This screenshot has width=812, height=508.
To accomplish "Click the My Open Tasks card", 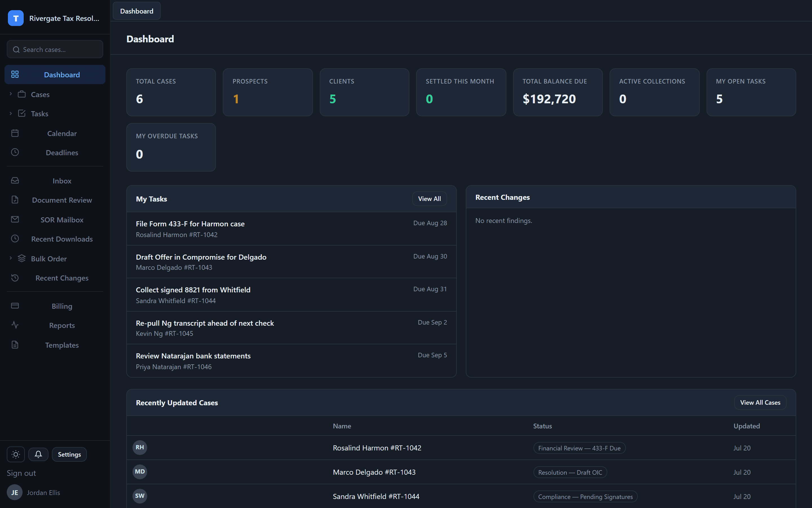I will tap(751, 92).
